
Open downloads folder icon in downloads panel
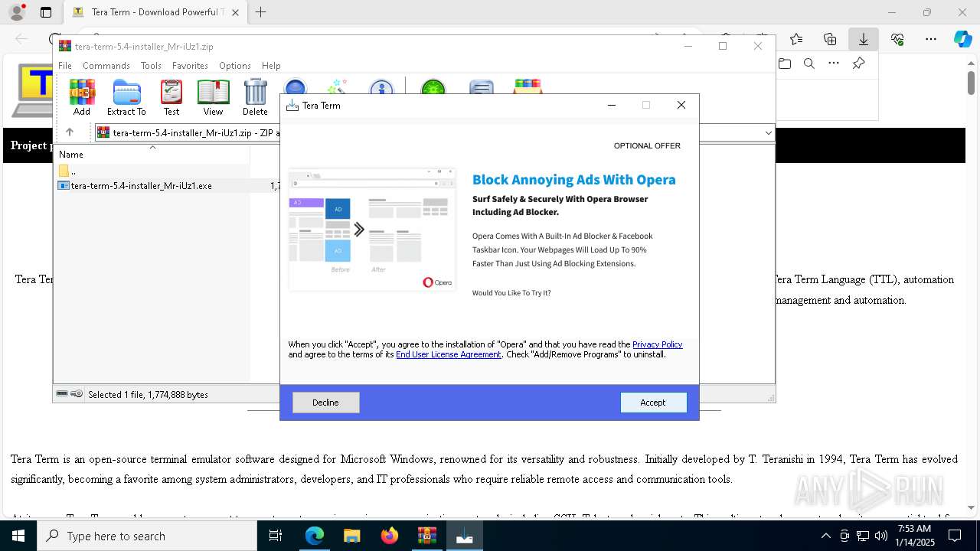(785, 64)
